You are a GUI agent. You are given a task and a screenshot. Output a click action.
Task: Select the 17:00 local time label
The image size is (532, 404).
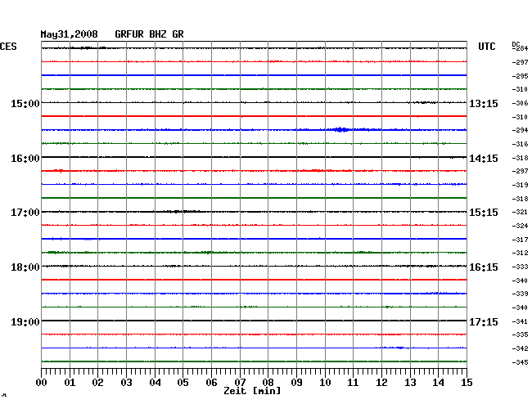click(x=25, y=213)
